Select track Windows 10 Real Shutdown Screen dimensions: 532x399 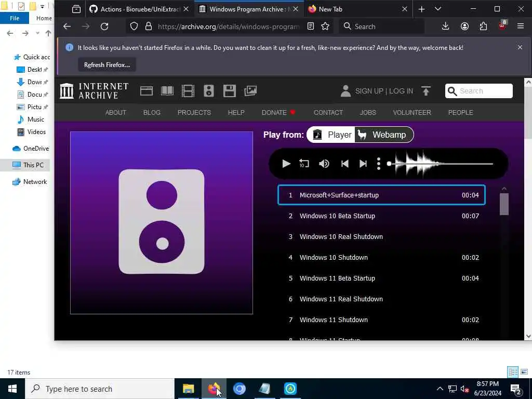381,236
